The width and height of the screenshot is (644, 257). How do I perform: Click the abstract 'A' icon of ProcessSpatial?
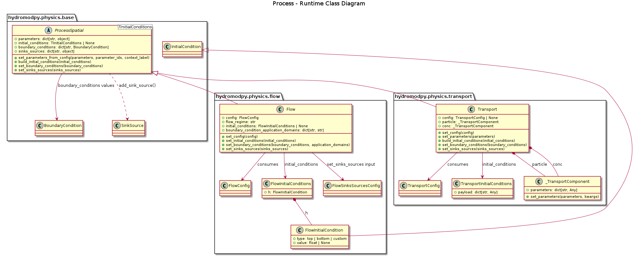(48, 30)
